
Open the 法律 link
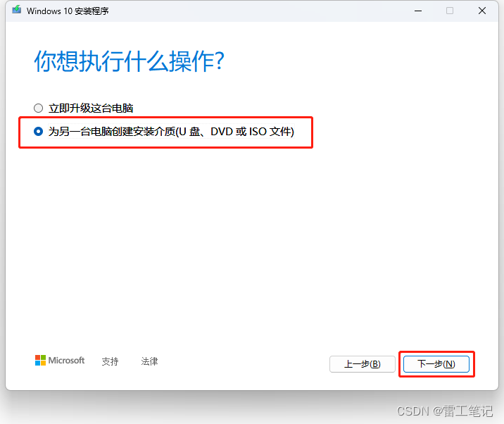coord(149,361)
